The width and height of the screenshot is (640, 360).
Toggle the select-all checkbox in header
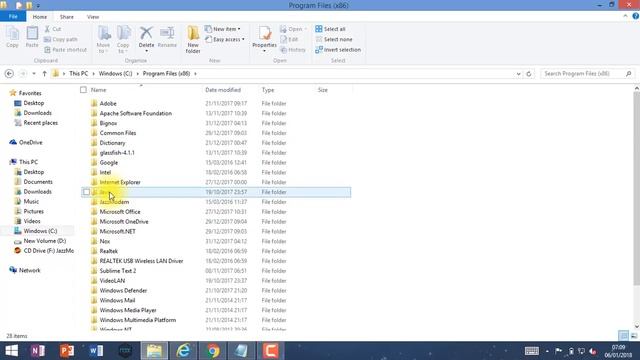(83, 90)
